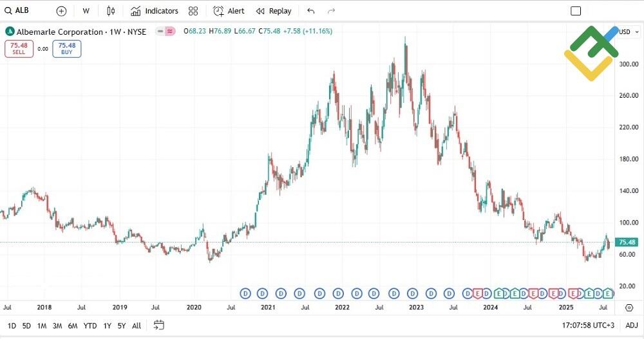Create an Alert from the toolbar

229,11
